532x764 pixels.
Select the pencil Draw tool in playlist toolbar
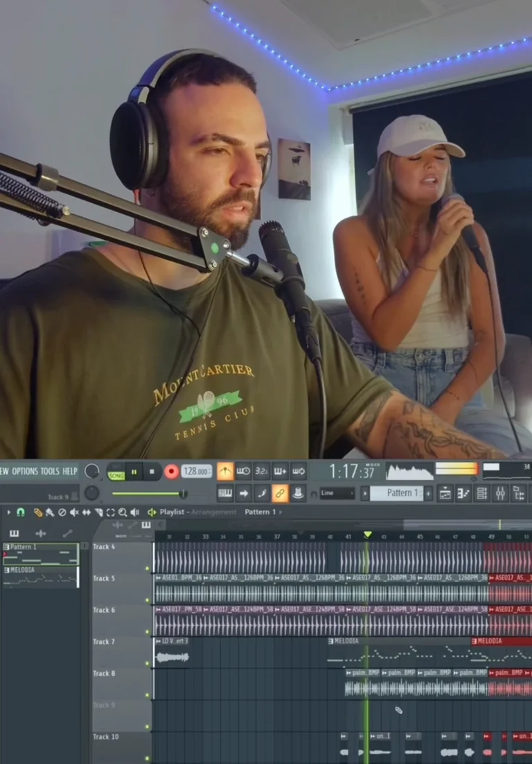(37, 512)
